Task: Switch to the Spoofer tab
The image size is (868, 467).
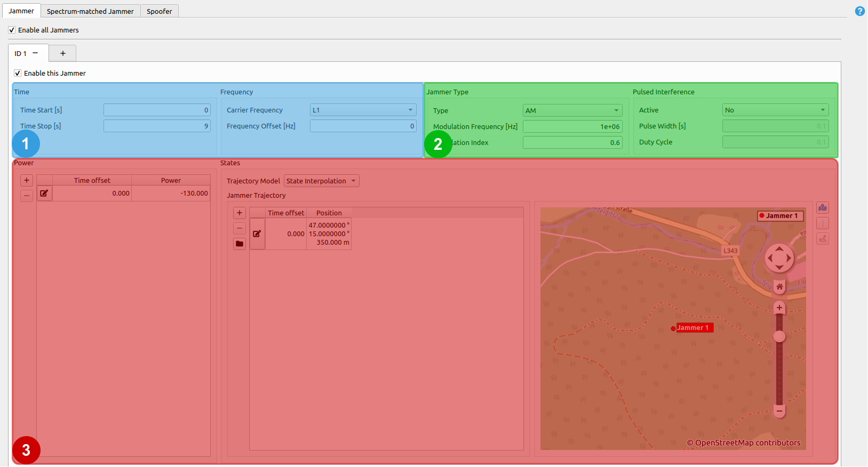Action: click(x=159, y=11)
